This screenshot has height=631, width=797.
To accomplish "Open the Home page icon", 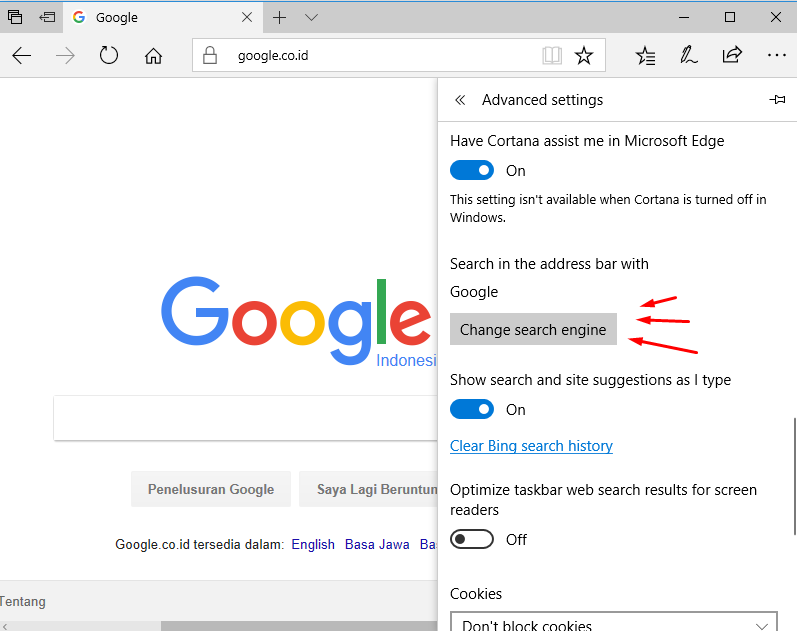I will 153,55.
